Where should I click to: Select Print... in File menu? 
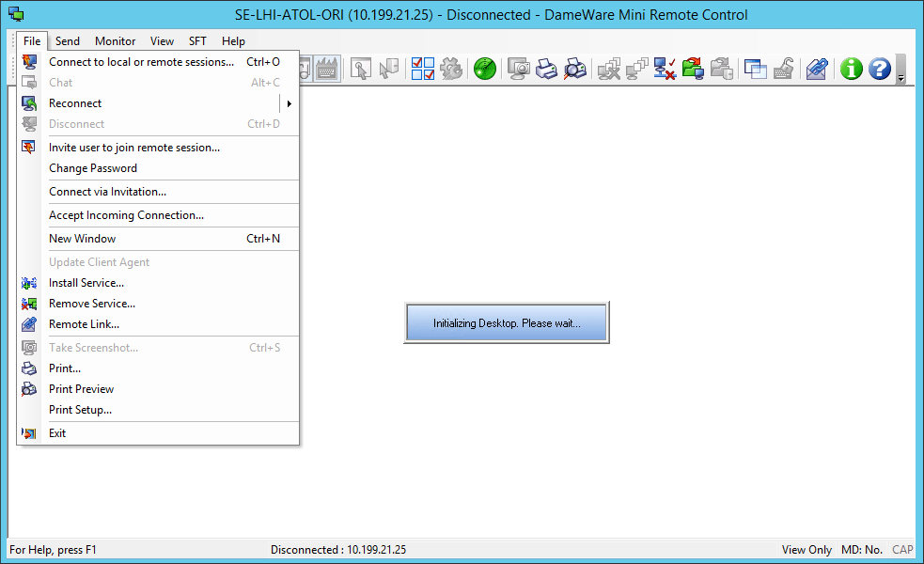point(159,368)
